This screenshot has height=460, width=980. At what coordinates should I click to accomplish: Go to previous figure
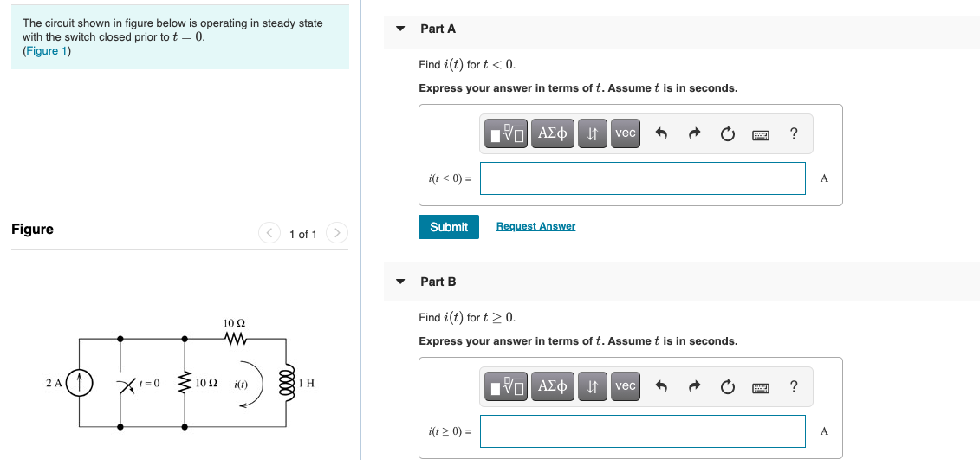click(x=269, y=233)
